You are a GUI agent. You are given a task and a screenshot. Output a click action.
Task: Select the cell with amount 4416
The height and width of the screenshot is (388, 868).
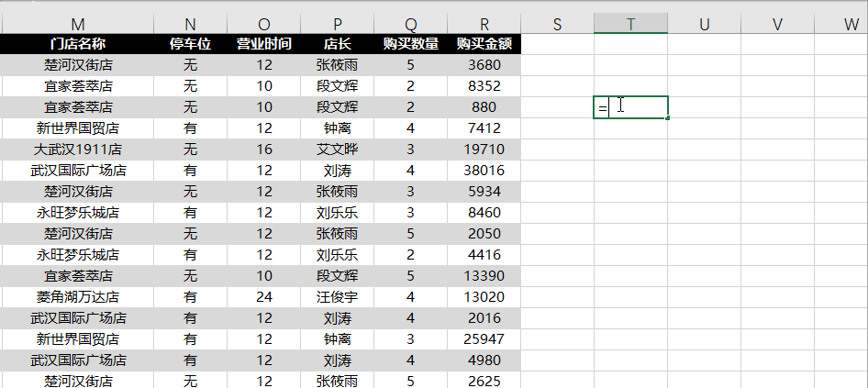[x=484, y=255]
